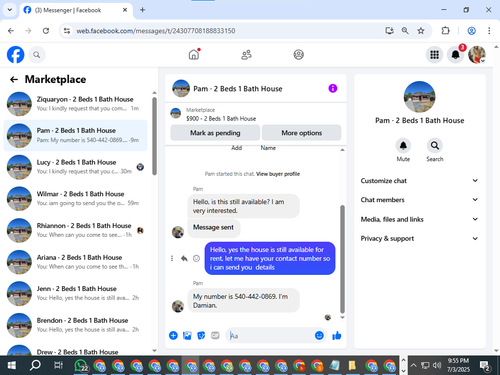Click Pam's avatar beside her phone number message

[x=178, y=306]
